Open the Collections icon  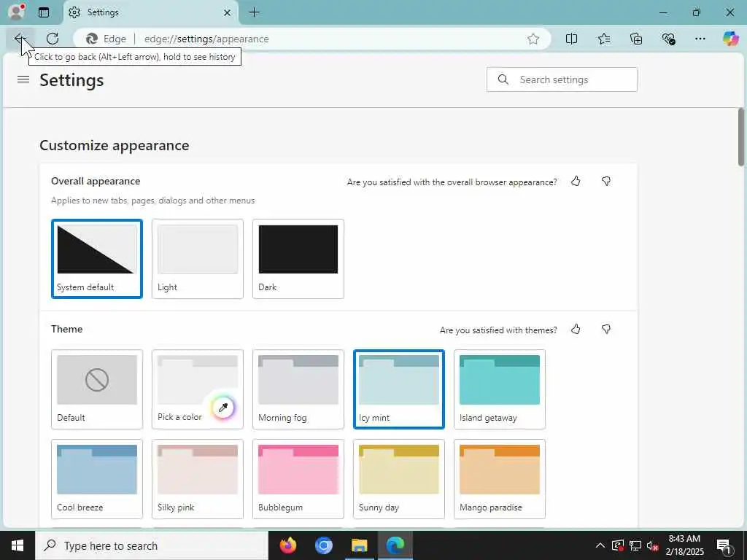pyautogui.click(x=636, y=39)
